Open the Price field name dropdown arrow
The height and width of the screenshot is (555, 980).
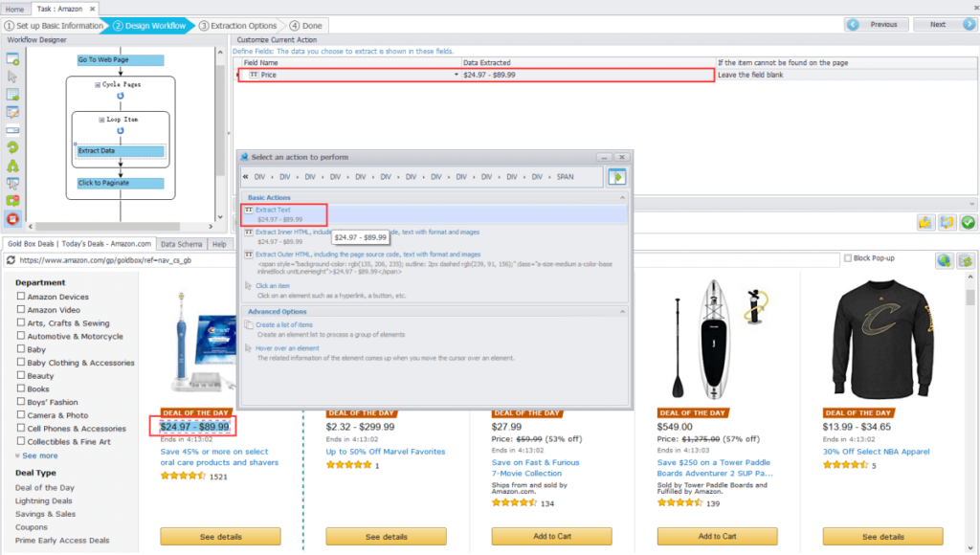click(x=457, y=75)
